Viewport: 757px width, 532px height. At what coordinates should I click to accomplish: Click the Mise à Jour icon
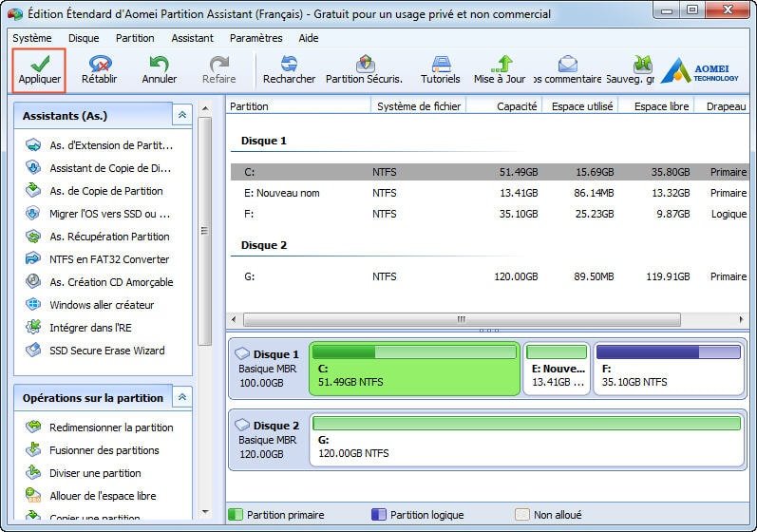(502, 64)
